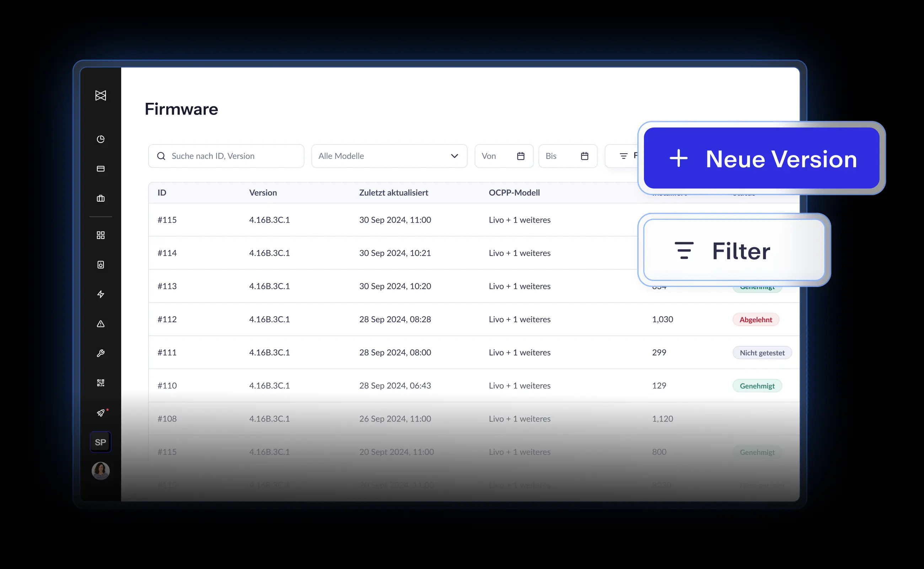Screen dimensions: 924x569
Task: Open the QR code sidebar icon
Action: 101,383
